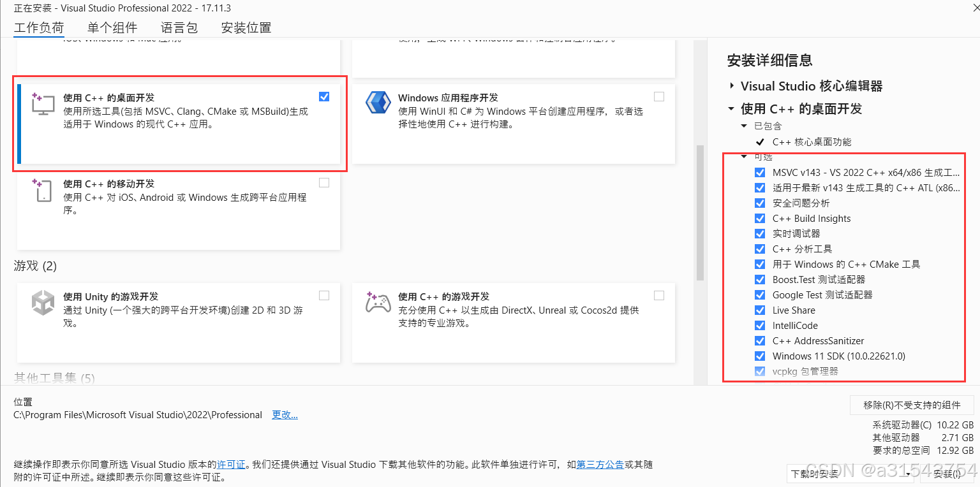Open the 第三方公告 link
The height and width of the screenshot is (487, 980).
click(600, 465)
